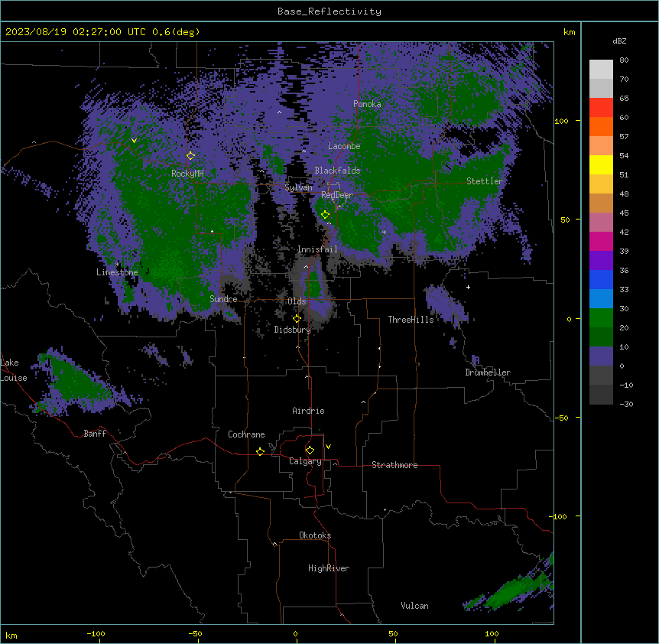Click the Innisfail city label
The height and width of the screenshot is (644, 659).
point(317,249)
